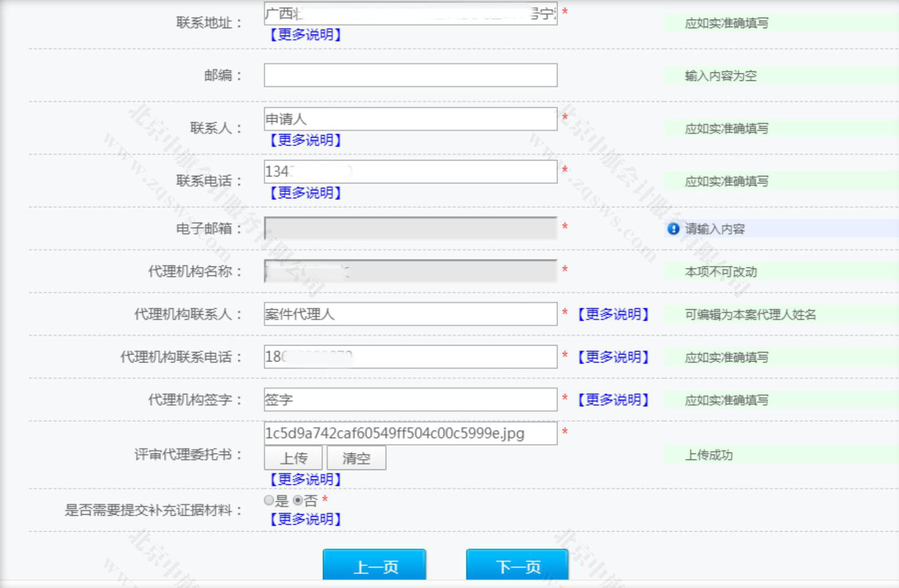Click the 代理机构签字 field showing 签字
The width and height of the screenshot is (899, 588).
tap(410, 399)
